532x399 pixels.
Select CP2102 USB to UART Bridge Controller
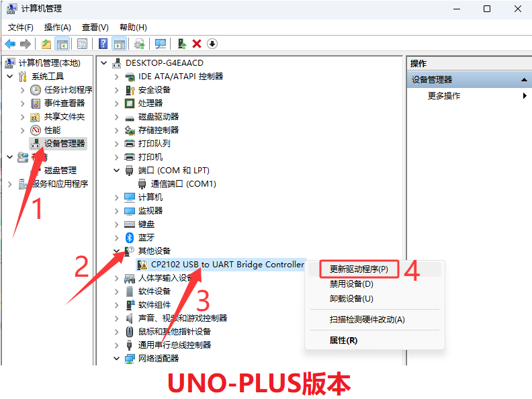tap(228, 264)
